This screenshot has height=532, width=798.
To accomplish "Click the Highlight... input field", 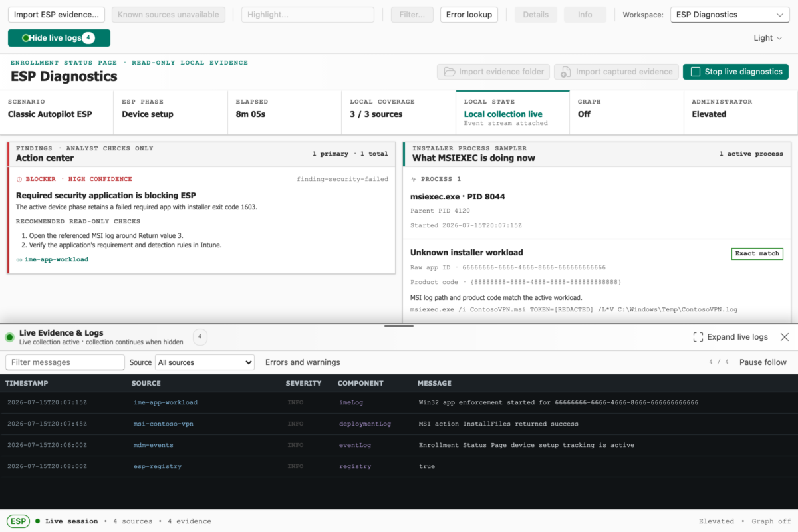I will pos(308,15).
